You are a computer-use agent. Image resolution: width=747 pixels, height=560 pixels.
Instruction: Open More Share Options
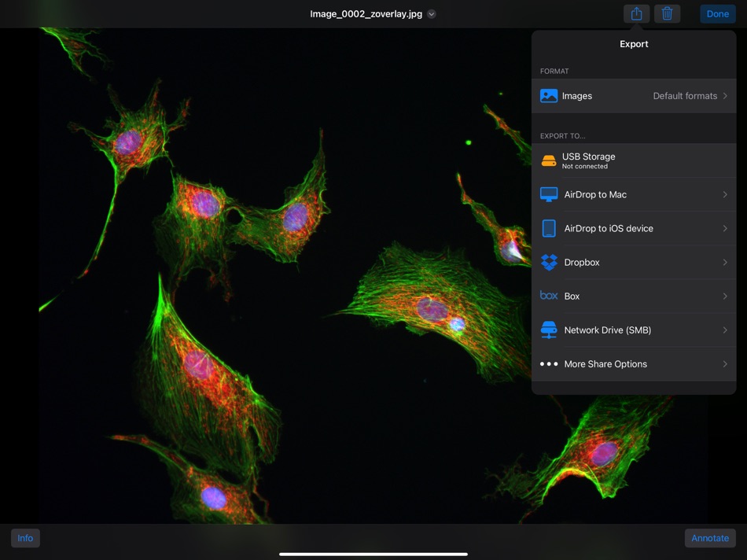click(605, 364)
